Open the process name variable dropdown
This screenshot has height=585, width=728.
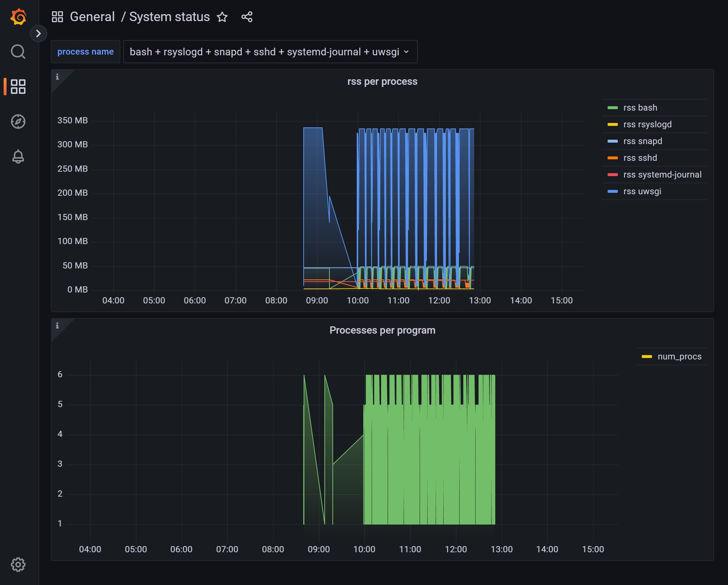(270, 52)
